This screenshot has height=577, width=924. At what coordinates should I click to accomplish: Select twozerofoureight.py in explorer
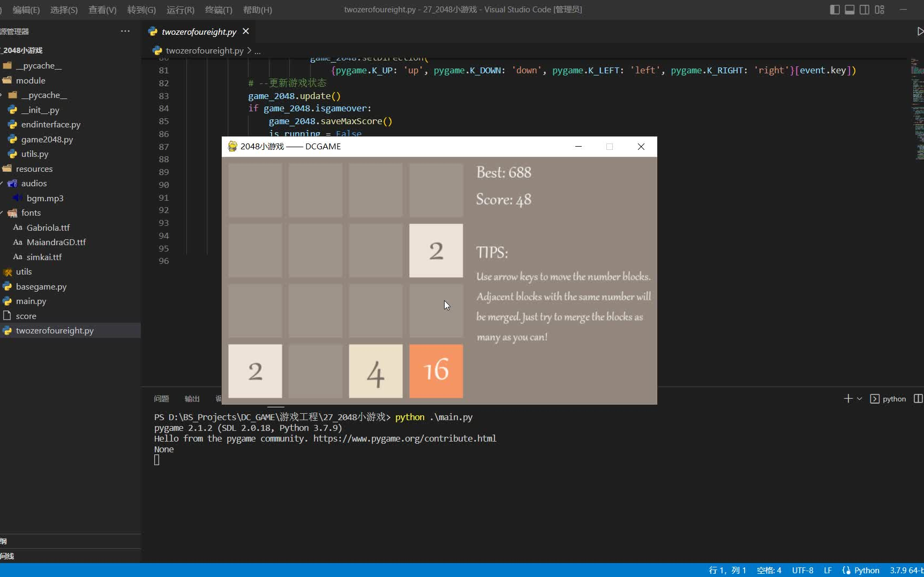tap(55, 330)
